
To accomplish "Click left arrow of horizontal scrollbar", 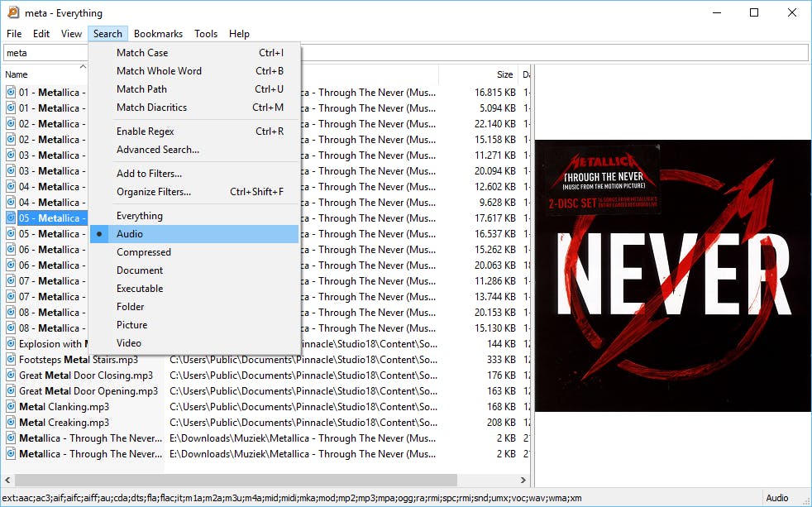I will click(7, 480).
